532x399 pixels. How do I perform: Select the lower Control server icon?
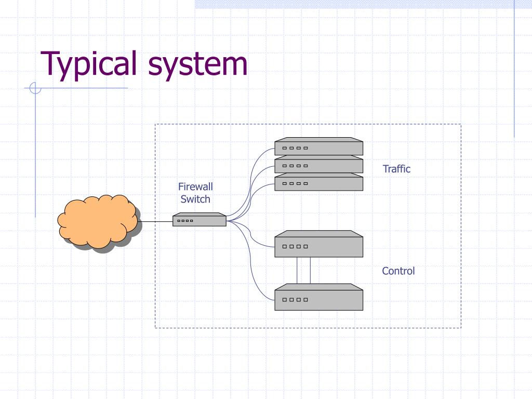point(318,297)
